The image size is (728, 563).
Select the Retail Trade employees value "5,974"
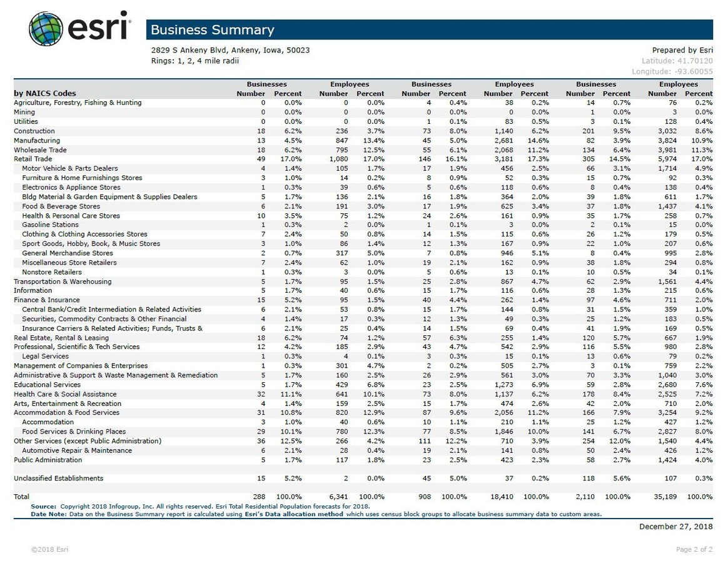click(x=667, y=159)
